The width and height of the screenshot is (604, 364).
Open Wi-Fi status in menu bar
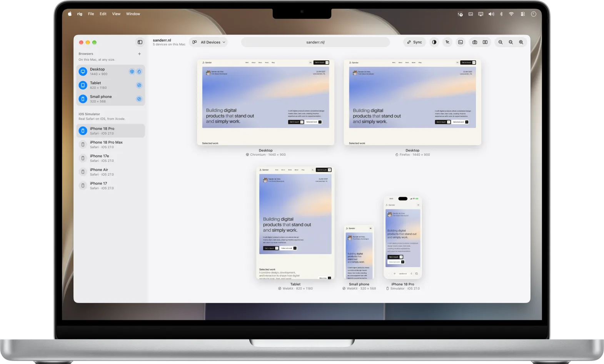coord(511,14)
